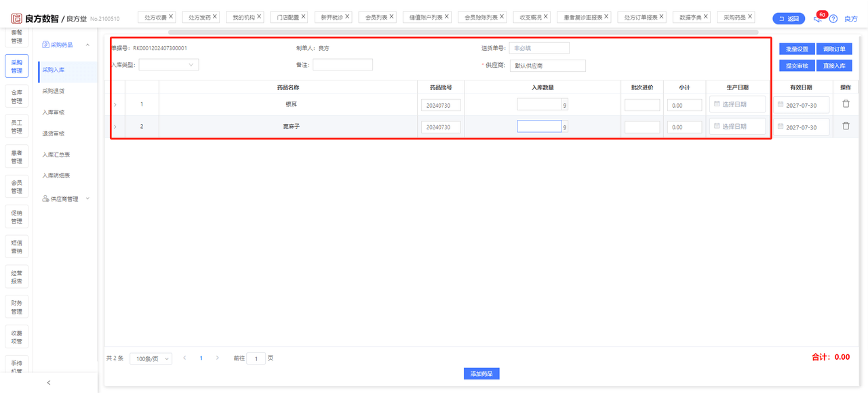Go to 财务管理 module
Image resolution: width=868 pixels, height=393 pixels.
click(16, 307)
